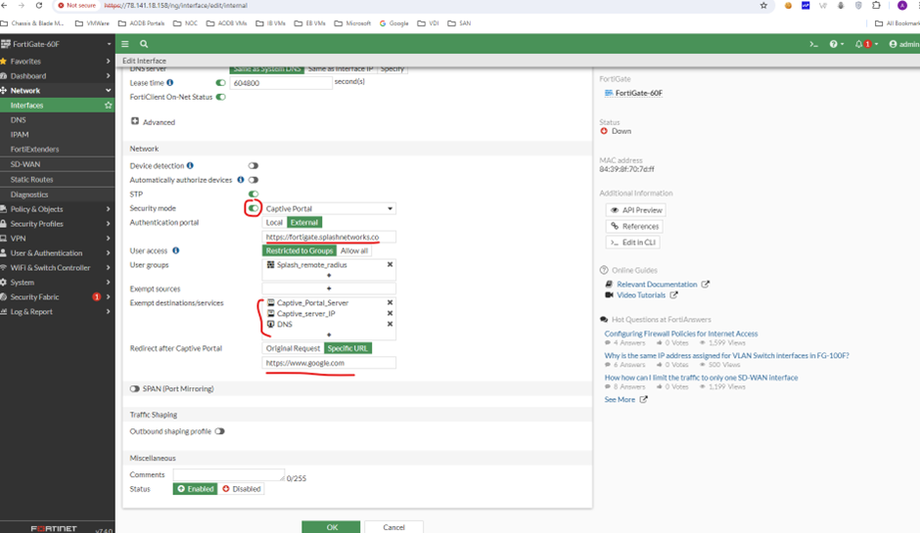Expand the Favorites menu
Image resolution: width=920 pixels, height=533 pixels.
pos(57,61)
